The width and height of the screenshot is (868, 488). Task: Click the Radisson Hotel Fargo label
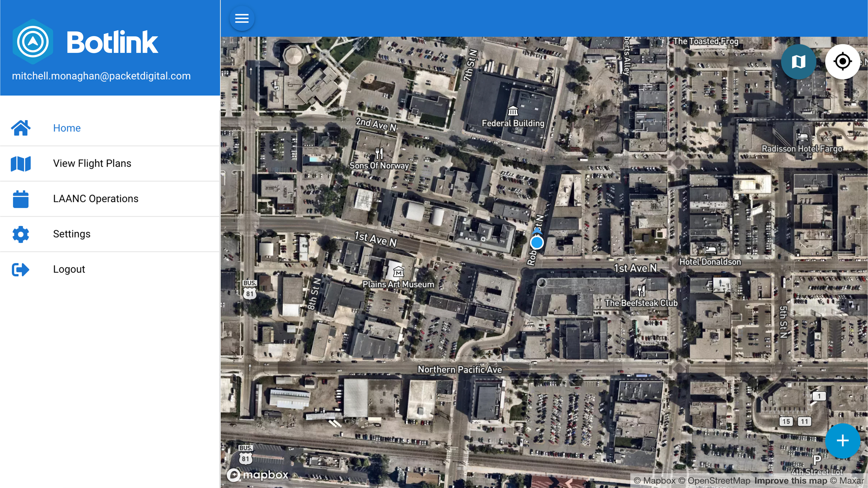click(802, 148)
